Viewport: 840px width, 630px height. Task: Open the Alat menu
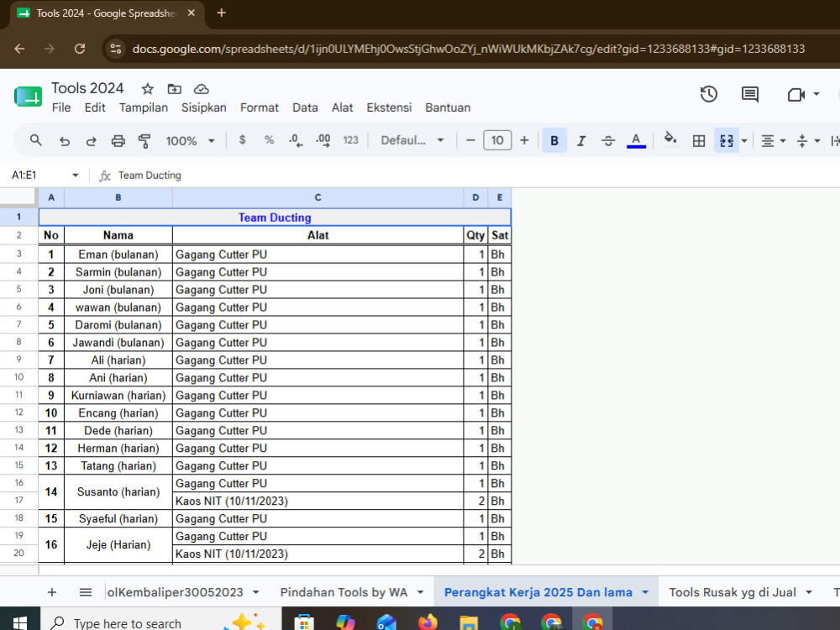coord(343,108)
